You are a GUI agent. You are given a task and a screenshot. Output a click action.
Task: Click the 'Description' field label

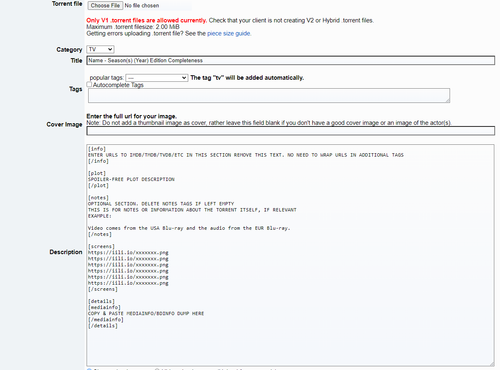tap(66, 252)
